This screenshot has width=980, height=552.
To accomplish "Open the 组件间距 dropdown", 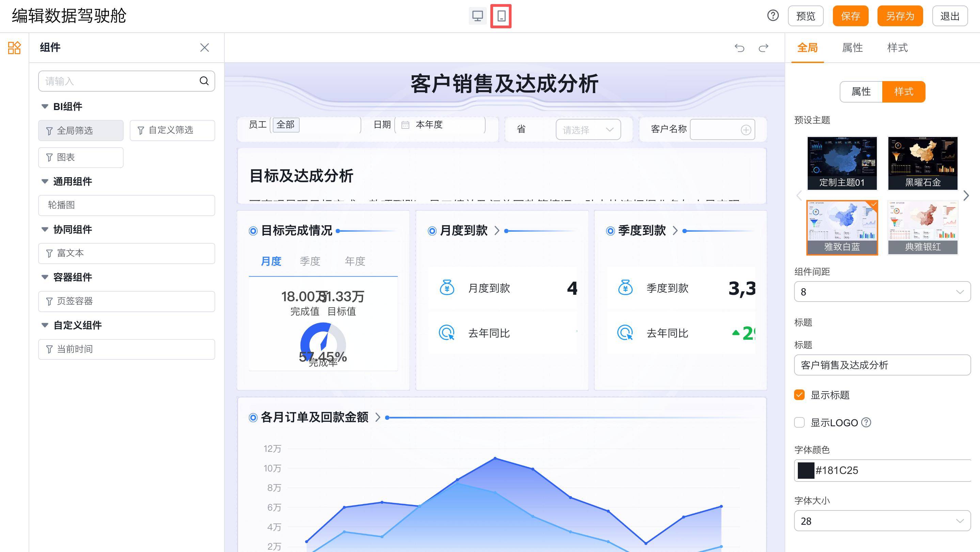I will click(x=882, y=292).
